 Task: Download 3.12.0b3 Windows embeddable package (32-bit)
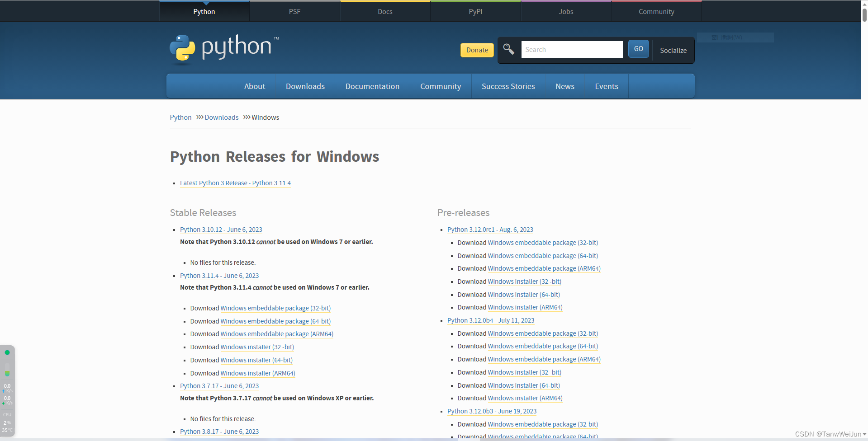(543, 424)
